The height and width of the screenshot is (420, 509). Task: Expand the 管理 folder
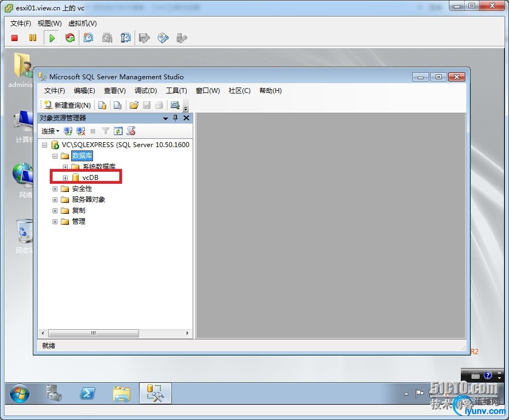click(55, 221)
